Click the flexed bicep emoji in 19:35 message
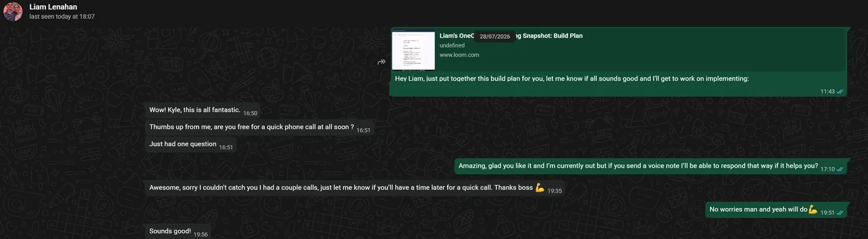This screenshot has width=868, height=239. click(539, 188)
